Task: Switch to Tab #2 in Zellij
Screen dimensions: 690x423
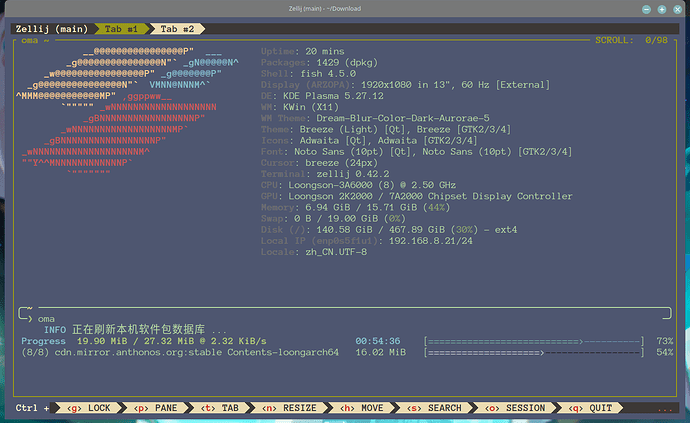Action: 177,29
